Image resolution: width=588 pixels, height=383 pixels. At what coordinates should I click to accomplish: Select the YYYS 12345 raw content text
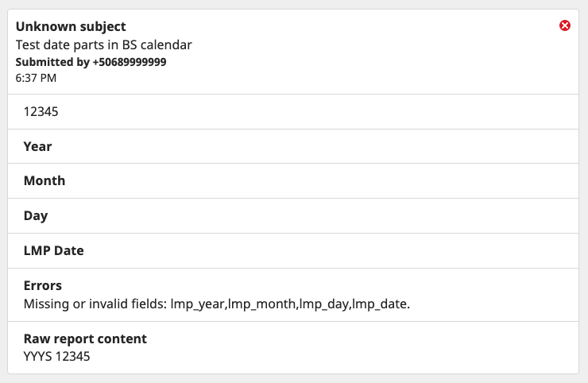[x=56, y=356]
